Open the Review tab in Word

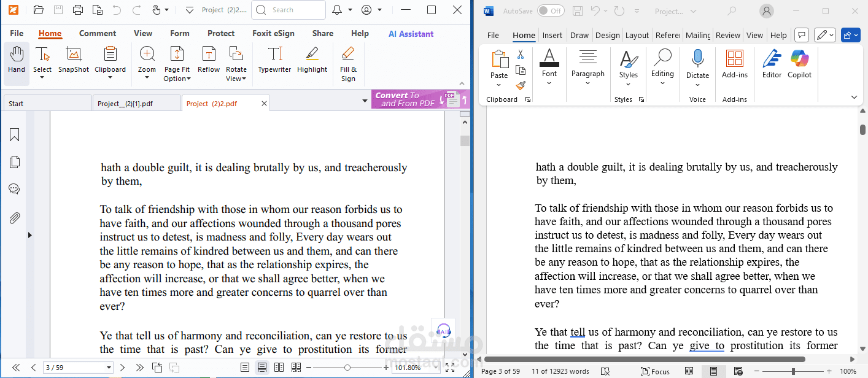tap(727, 35)
